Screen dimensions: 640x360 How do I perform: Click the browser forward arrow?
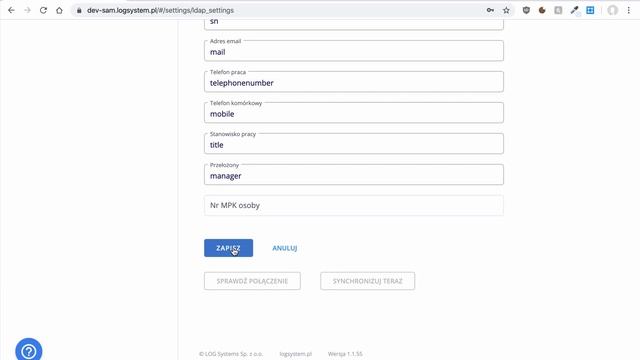point(27,10)
